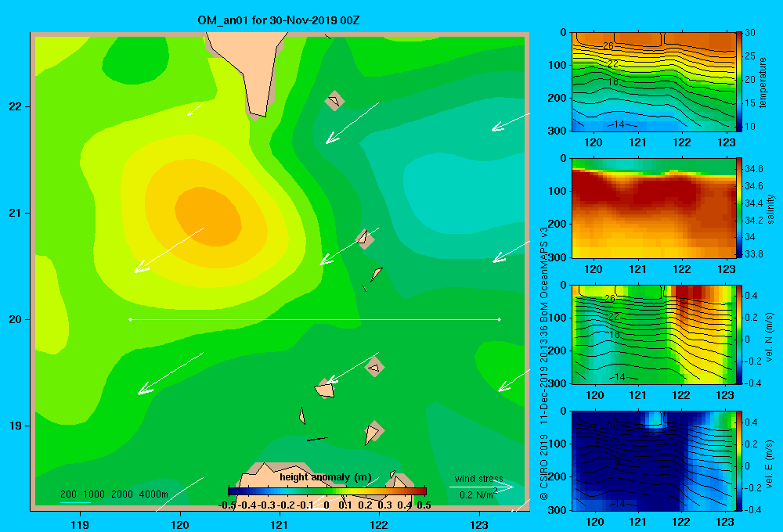Click the 'wind stress' legend label

pos(478,479)
